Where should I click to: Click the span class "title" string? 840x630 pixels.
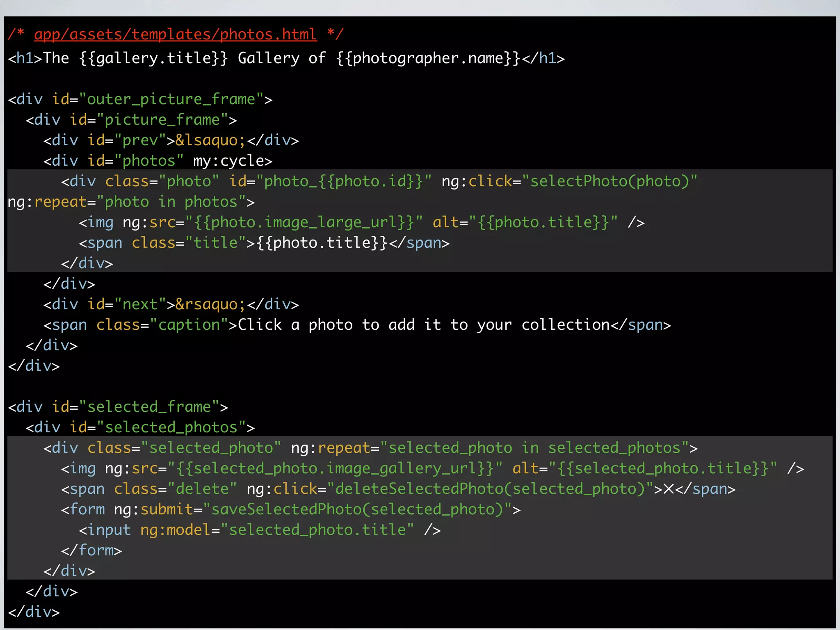(x=215, y=243)
